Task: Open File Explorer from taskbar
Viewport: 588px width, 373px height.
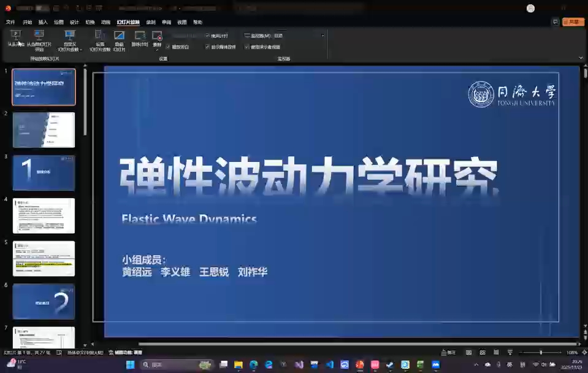Action: [x=239, y=365]
